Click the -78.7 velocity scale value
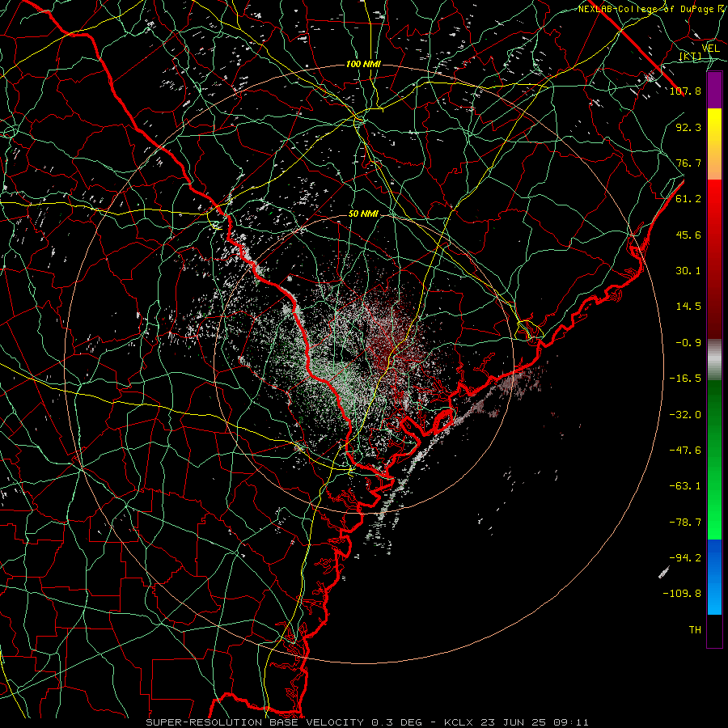 [x=685, y=523]
